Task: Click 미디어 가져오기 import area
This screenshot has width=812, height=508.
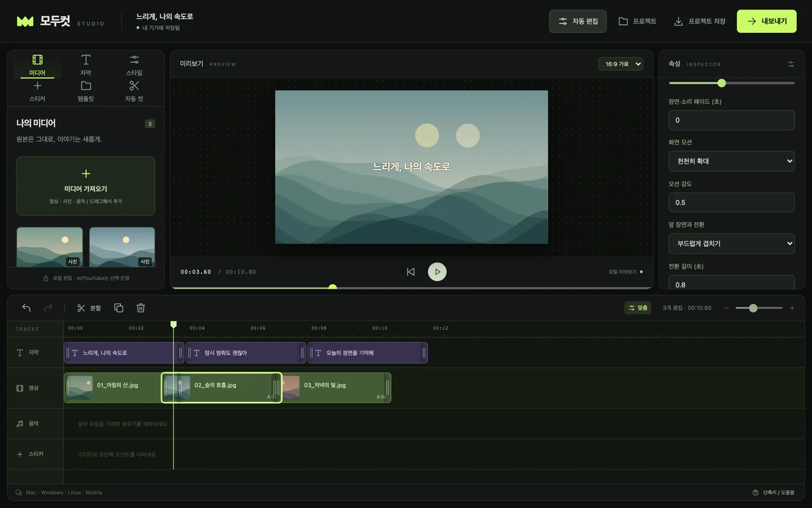Action: click(x=86, y=186)
